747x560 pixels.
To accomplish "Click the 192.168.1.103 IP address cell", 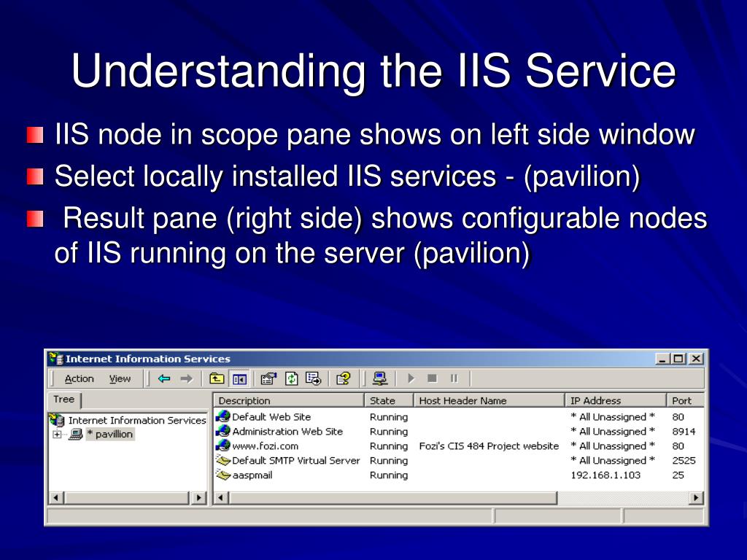I will point(605,475).
